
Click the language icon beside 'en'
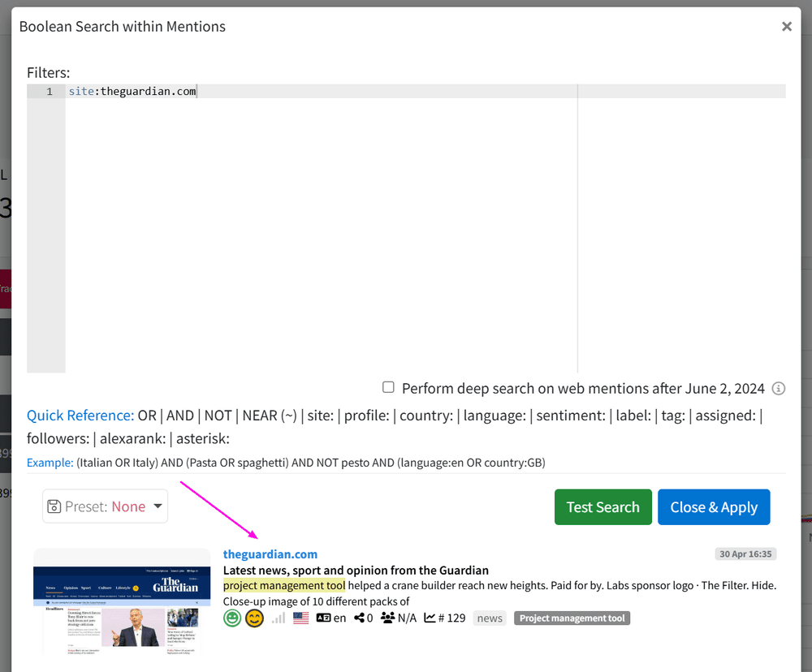pyautogui.click(x=324, y=618)
